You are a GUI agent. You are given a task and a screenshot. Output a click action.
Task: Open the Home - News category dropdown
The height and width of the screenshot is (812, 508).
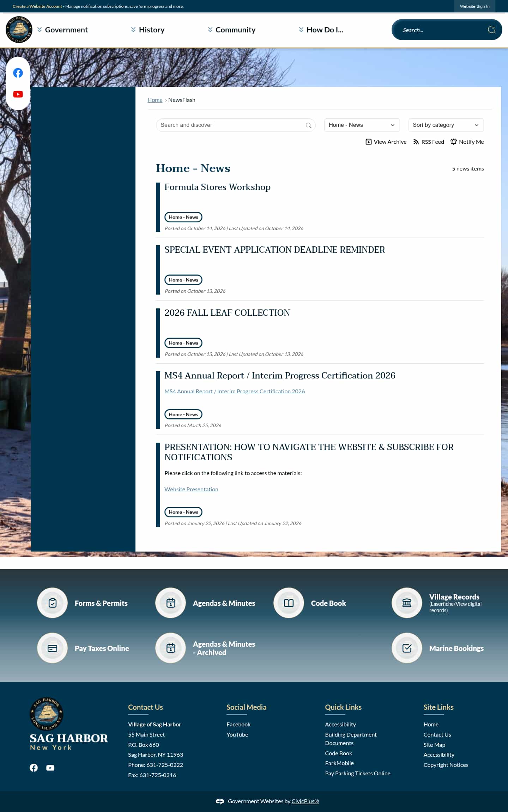[362, 125]
